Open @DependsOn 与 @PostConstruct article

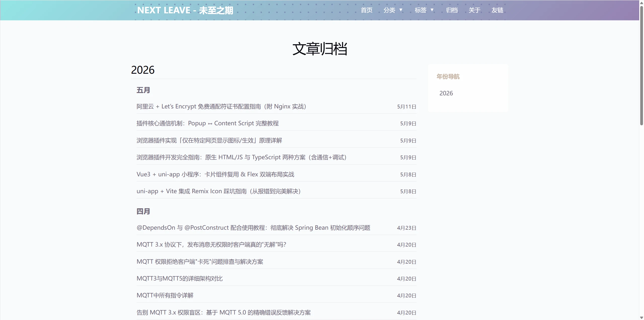pos(253,228)
